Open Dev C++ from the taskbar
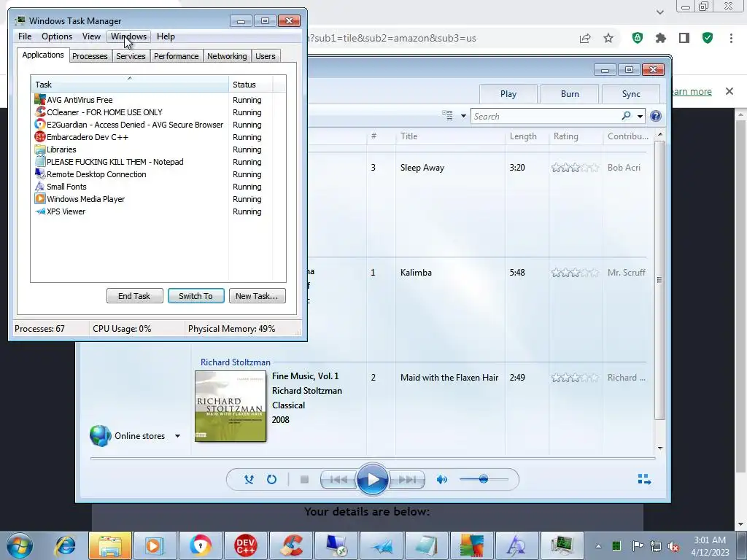 click(246, 545)
